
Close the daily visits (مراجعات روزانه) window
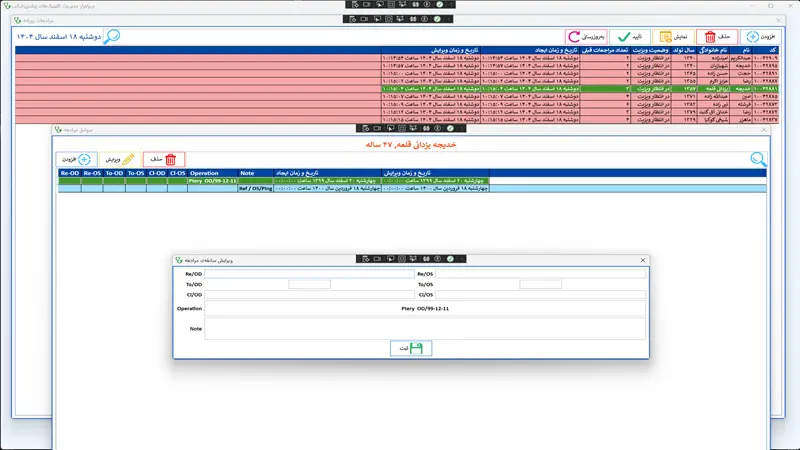(x=779, y=20)
